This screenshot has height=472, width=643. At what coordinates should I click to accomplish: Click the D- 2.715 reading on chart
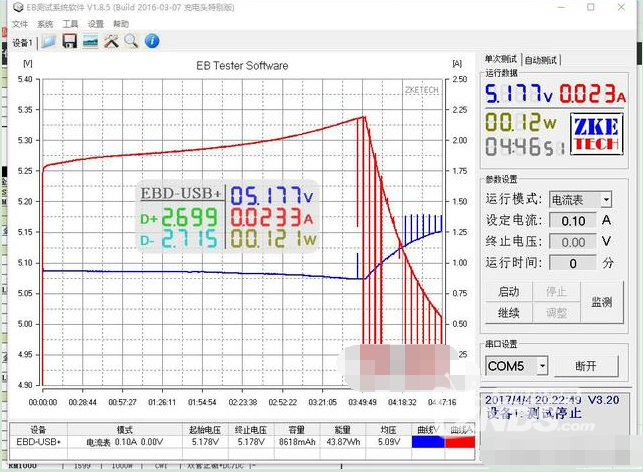(x=178, y=239)
